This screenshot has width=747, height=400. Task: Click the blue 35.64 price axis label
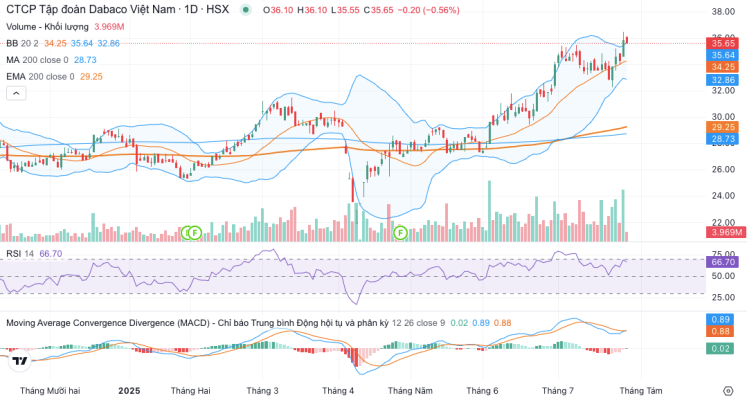click(722, 55)
